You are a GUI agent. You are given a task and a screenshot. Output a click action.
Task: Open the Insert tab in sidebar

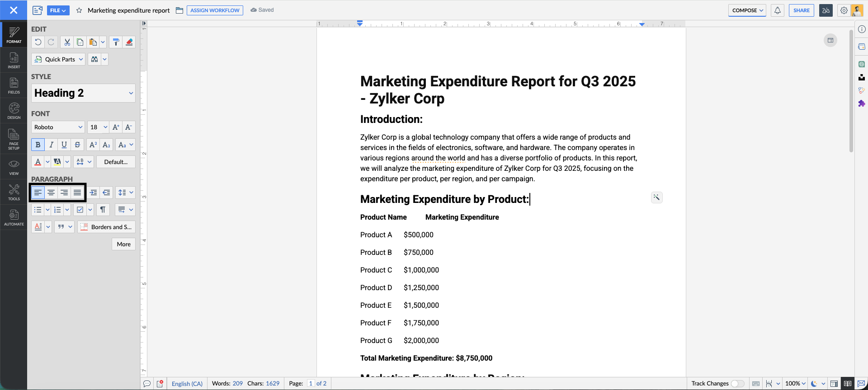tap(14, 61)
